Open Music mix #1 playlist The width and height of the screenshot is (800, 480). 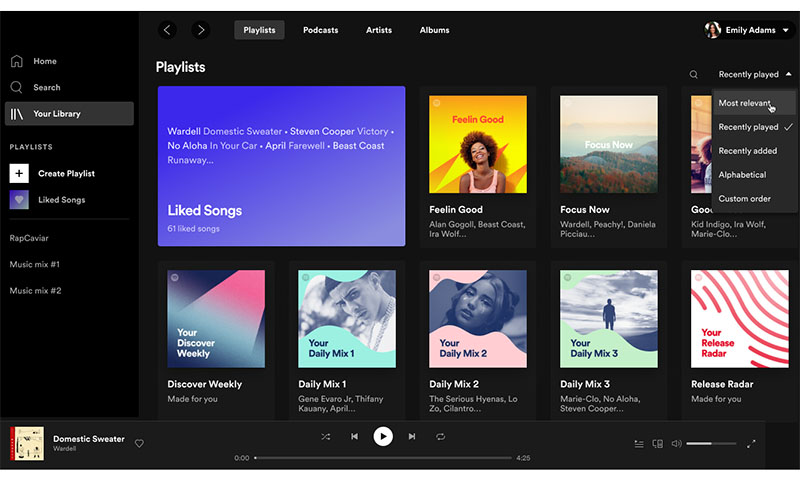point(35,264)
